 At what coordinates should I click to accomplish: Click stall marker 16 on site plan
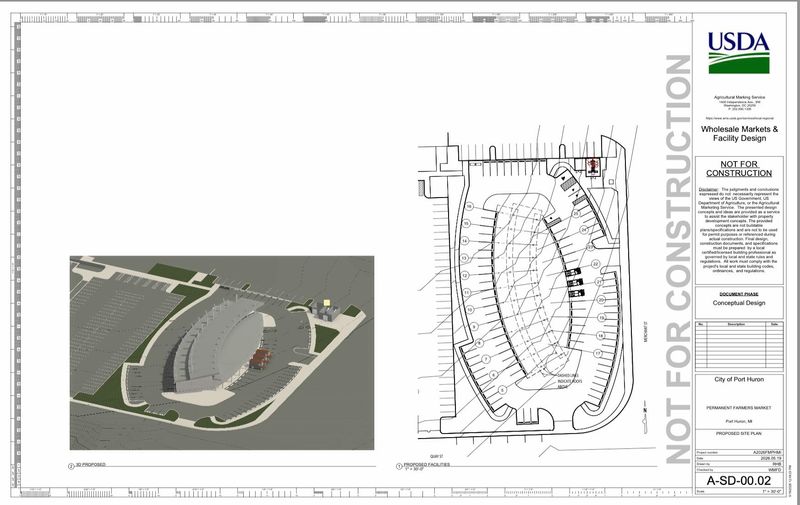tap(469, 207)
